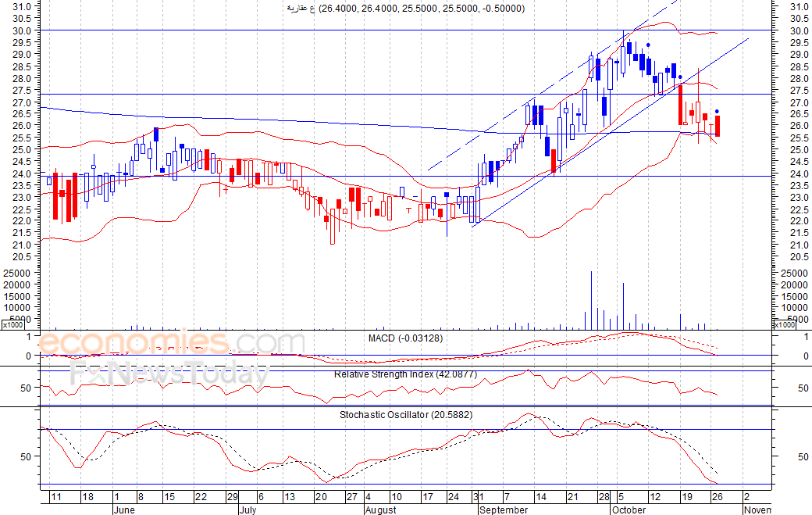Click the 31.0 price label on left axis
The image size is (812, 515).
pyautogui.click(x=21, y=7)
